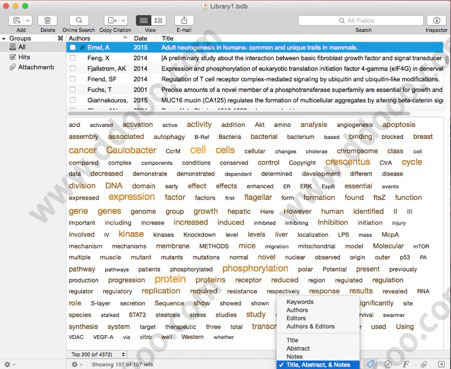Viewport: 451px width, 369px height.
Task: Click the 'kinase' word in tag cloud
Action: coord(131,234)
